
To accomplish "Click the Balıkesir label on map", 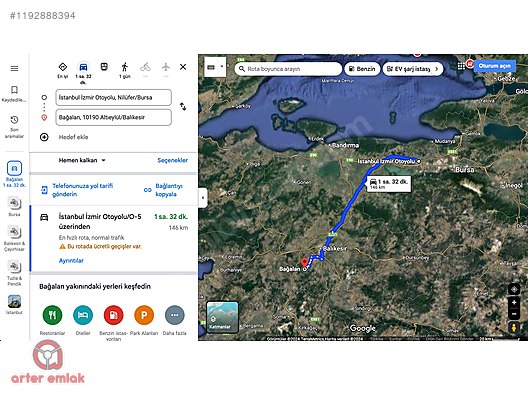I will point(335,249).
